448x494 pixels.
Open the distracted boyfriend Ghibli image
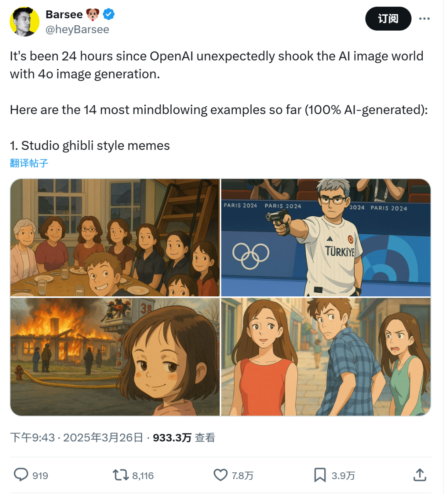click(x=326, y=357)
